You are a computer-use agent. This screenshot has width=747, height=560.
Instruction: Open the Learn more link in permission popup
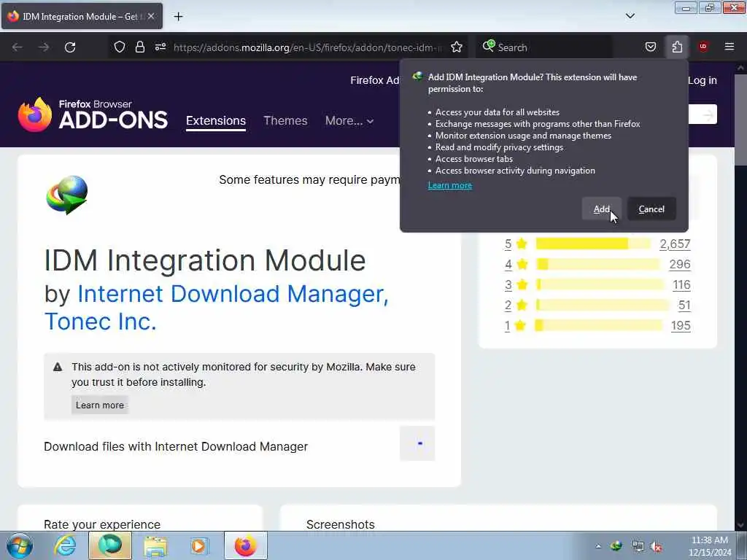pos(449,185)
